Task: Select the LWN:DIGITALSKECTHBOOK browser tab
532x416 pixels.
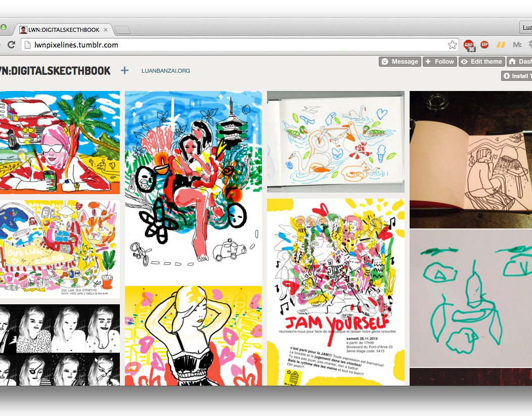Action: coord(63,30)
